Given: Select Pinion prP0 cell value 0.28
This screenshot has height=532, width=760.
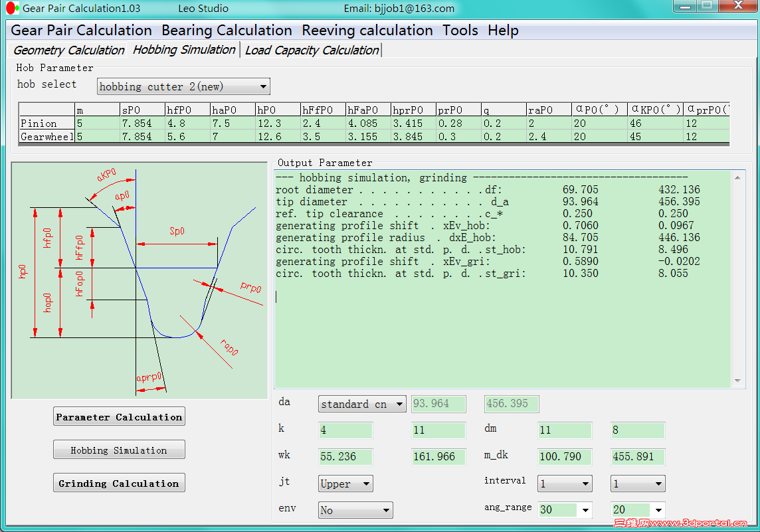Looking at the screenshot, I should [x=458, y=123].
